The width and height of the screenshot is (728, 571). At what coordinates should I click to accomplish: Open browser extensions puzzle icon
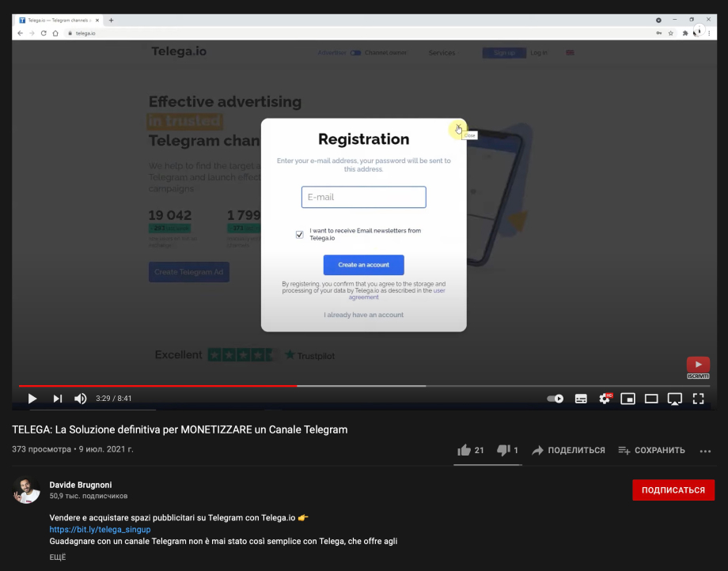click(684, 33)
